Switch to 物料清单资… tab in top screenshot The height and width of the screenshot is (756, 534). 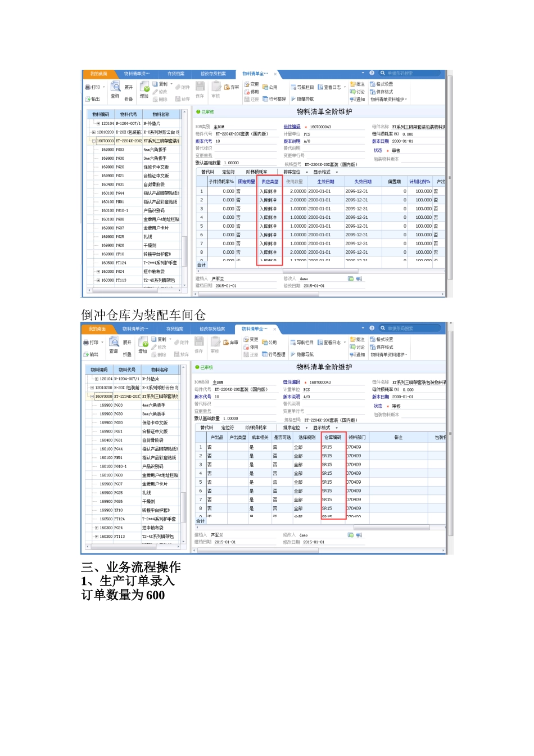[x=137, y=74]
